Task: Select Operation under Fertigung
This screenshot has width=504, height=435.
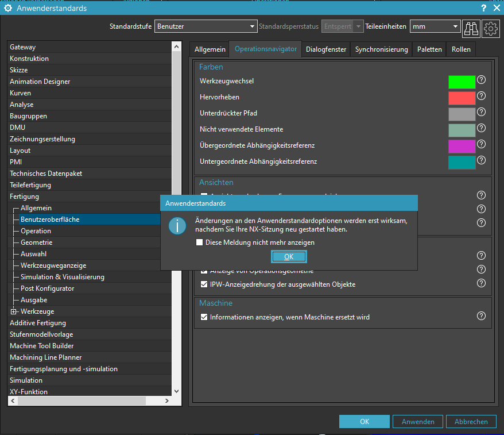Action: (x=36, y=231)
